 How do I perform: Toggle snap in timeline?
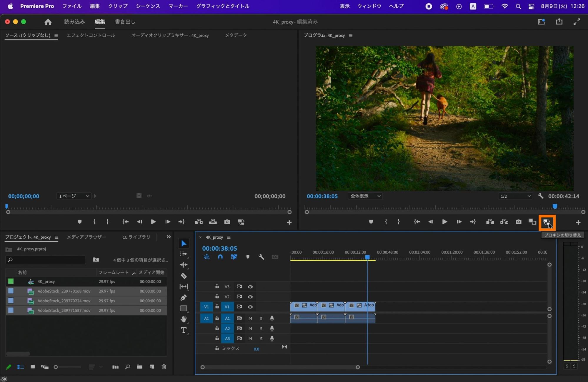[220, 257]
